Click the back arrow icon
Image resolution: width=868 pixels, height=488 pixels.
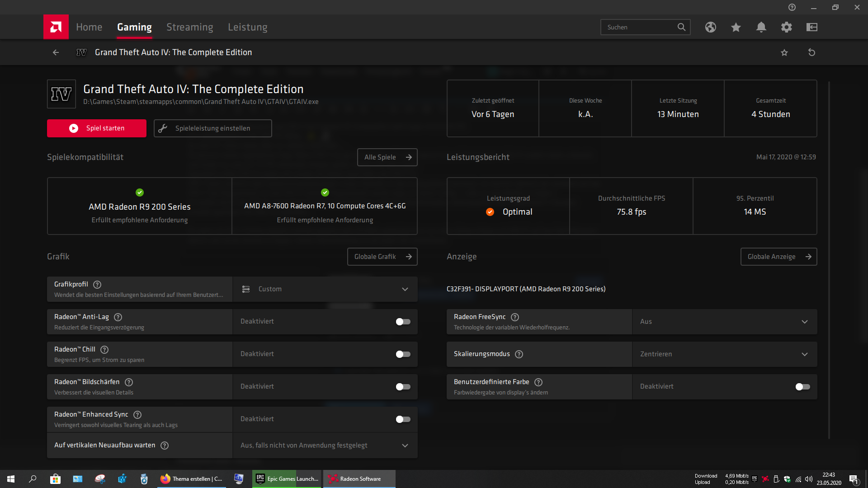56,52
